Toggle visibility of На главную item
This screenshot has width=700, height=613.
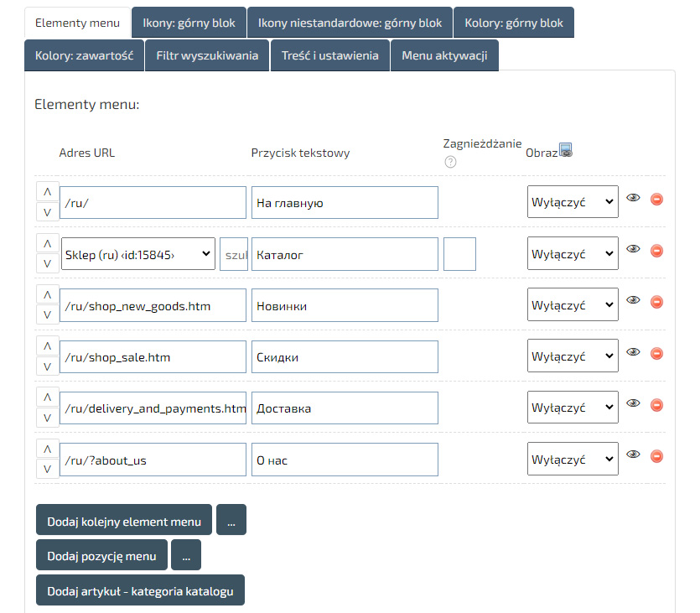[633, 198]
